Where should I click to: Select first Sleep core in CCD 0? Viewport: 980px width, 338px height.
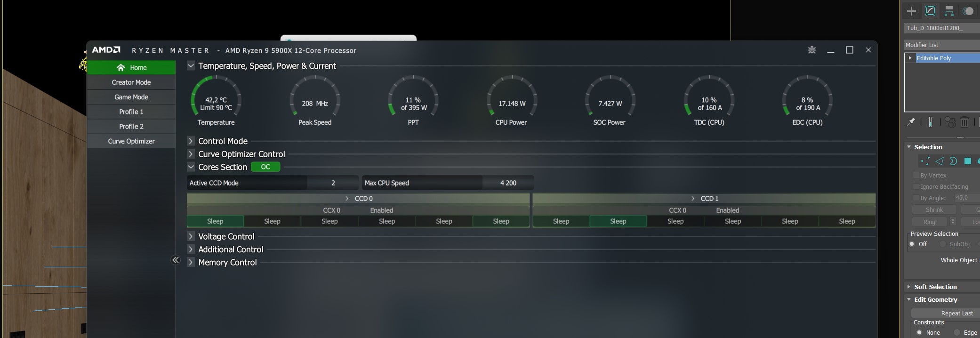pos(215,221)
